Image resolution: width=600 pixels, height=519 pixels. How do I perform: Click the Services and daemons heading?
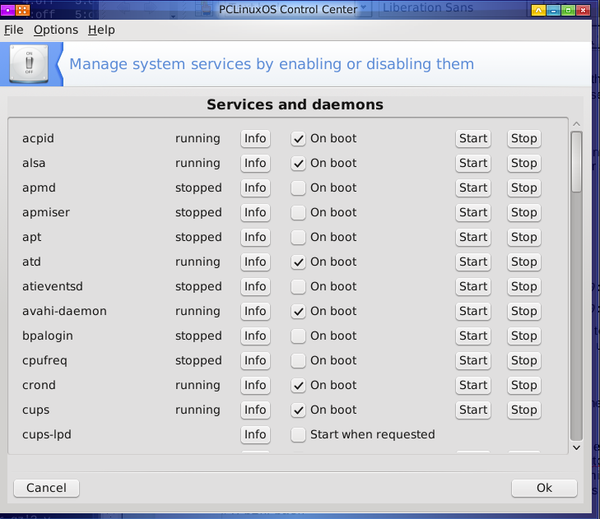click(295, 104)
